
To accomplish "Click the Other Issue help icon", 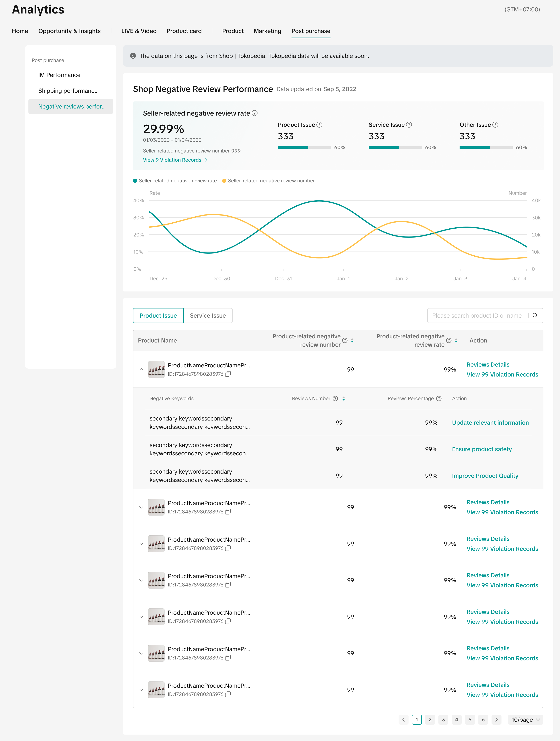I will 495,125.
